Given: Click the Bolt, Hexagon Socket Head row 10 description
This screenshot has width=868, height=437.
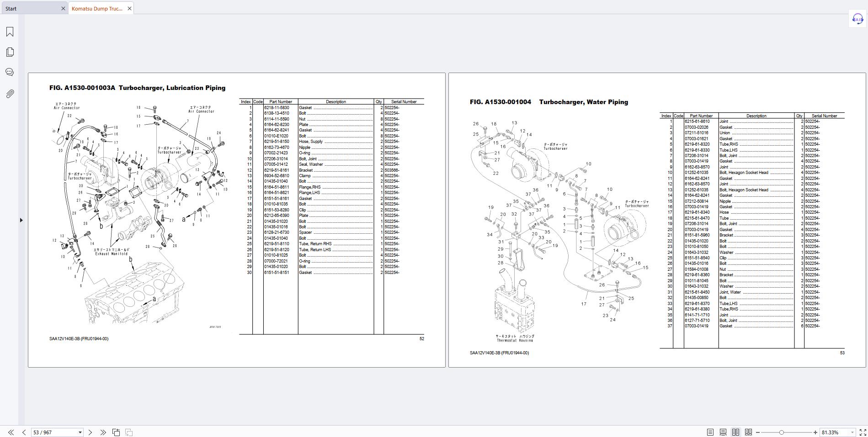Looking at the screenshot, I should 744,173.
